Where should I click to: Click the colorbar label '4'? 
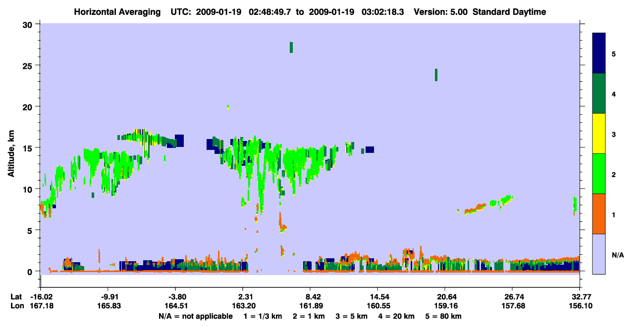click(x=614, y=94)
